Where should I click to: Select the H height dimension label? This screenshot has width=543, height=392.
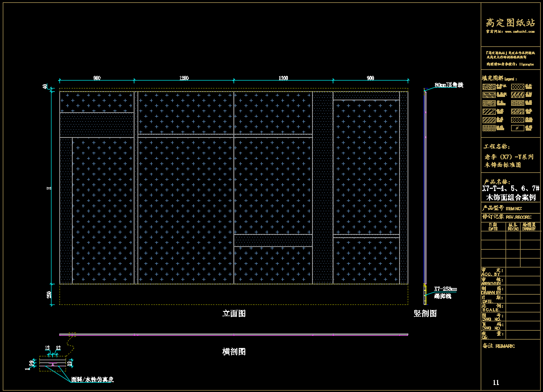tap(49, 188)
